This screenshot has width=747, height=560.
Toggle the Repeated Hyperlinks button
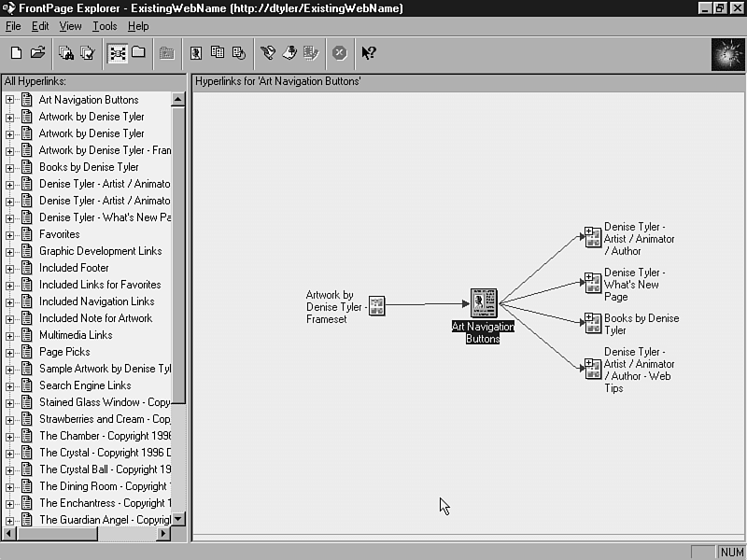click(218, 53)
